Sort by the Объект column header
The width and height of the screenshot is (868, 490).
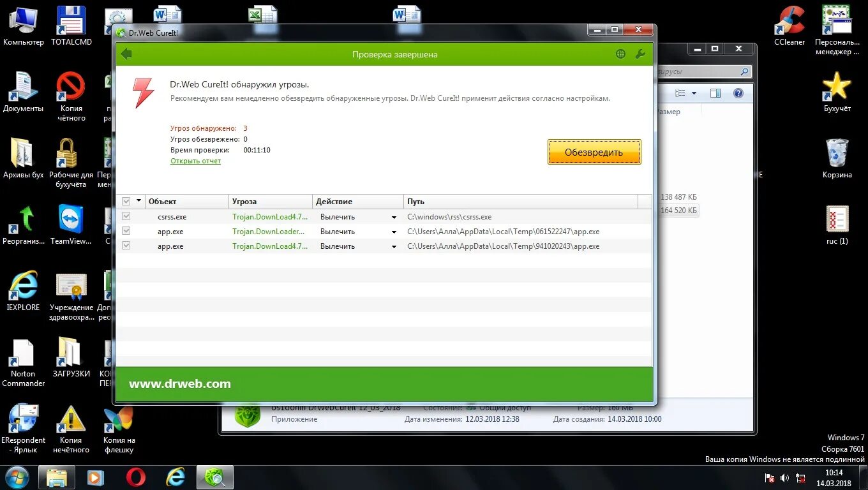coord(187,202)
